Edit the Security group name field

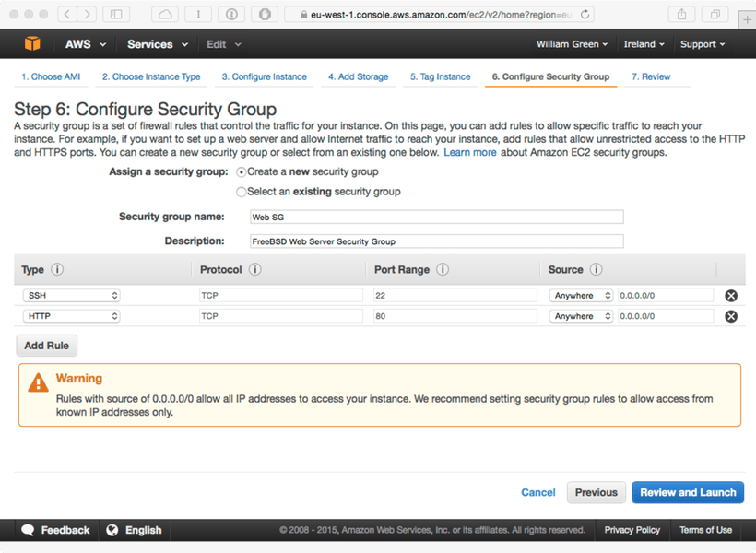pos(437,217)
